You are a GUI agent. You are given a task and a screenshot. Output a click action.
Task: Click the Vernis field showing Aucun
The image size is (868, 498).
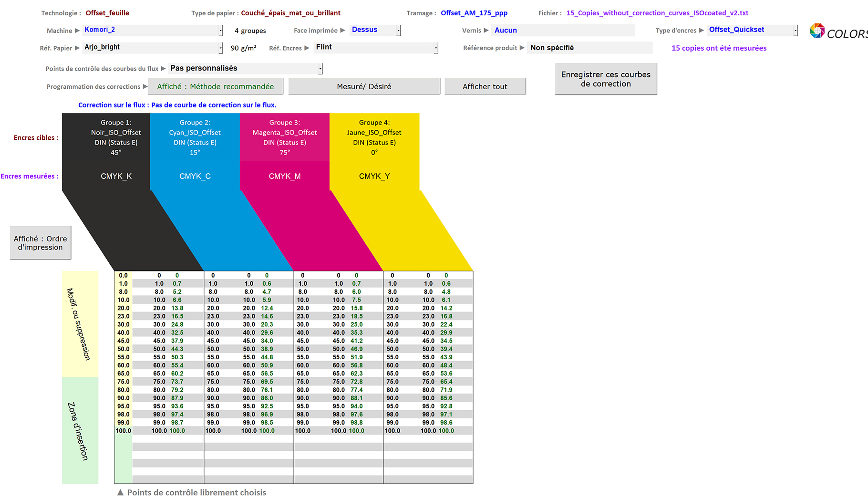563,31
